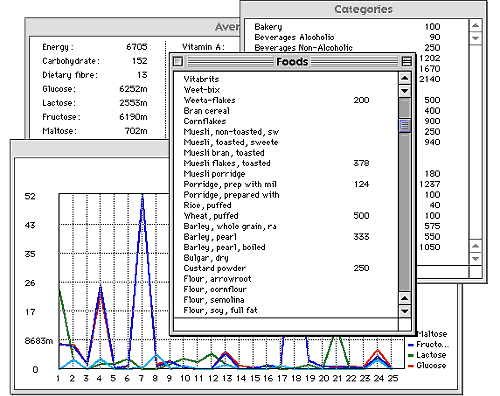The width and height of the screenshot is (500, 396).
Task: Click the Glucose legend color marker
Action: coord(411,366)
